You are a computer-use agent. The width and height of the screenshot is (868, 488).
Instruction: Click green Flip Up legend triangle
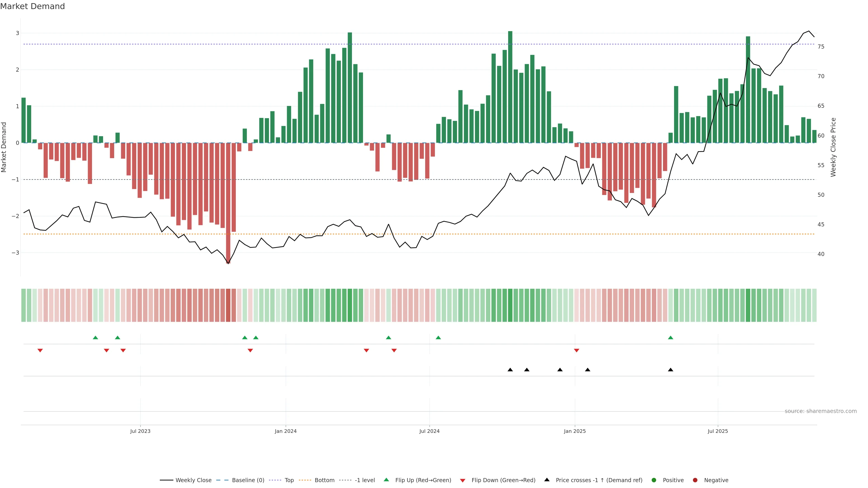click(387, 480)
